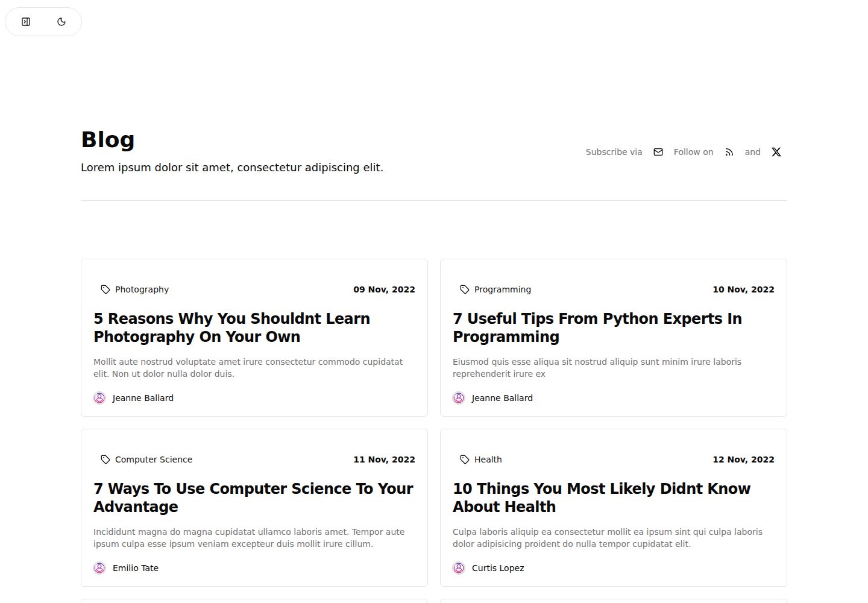Click the date '09 Nov, 2022'
This screenshot has height=603, width=868.
click(x=384, y=289)
